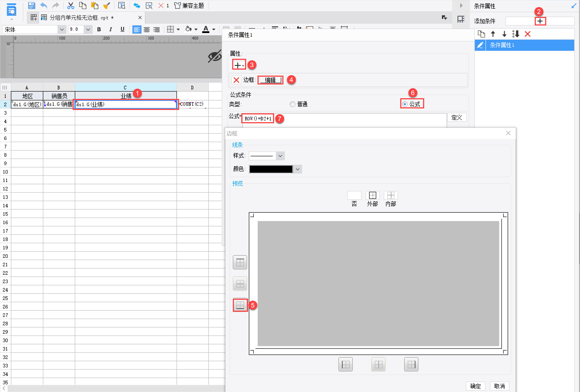Click the add condition plus icon
This screenshot has width=580, height=392.
point(540,21)
